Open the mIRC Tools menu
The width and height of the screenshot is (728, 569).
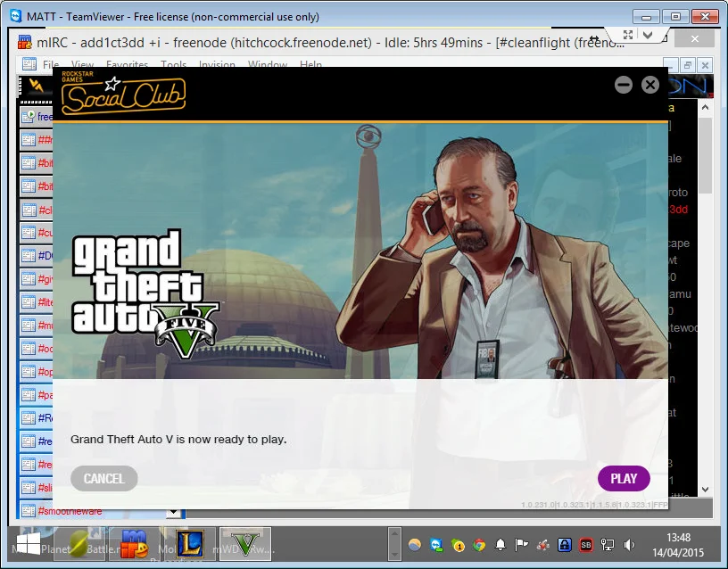coord(173,64)
